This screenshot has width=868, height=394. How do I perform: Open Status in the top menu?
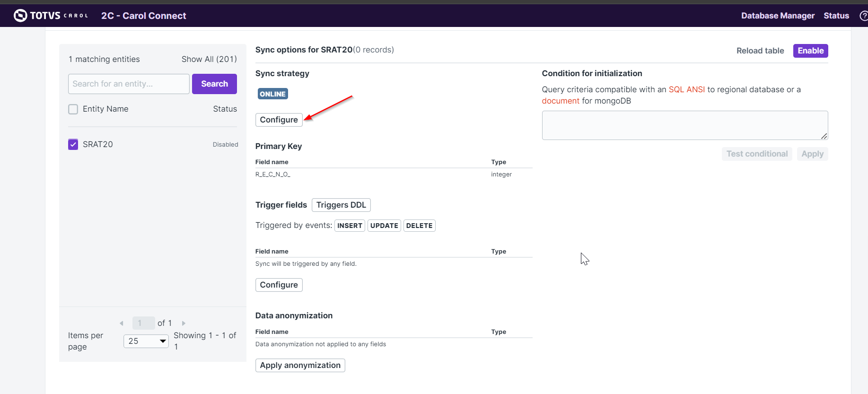(x=836, y=16)
